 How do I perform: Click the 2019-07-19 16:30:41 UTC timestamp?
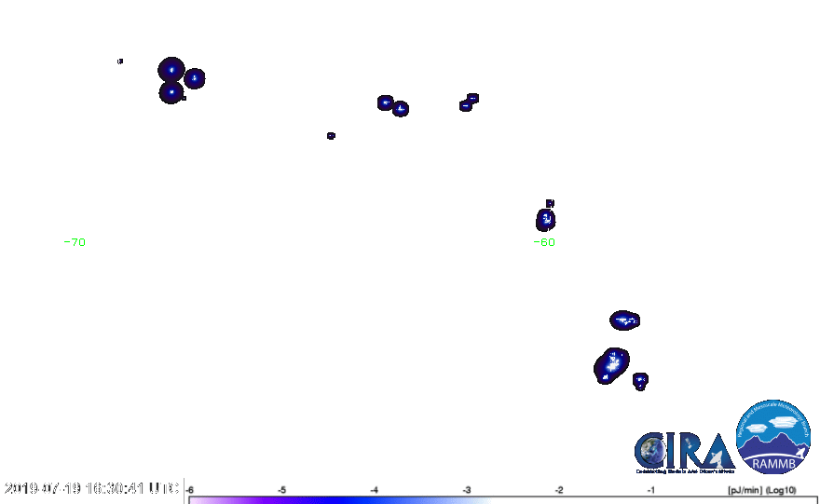pyautogui.click(x=91, y=488)
